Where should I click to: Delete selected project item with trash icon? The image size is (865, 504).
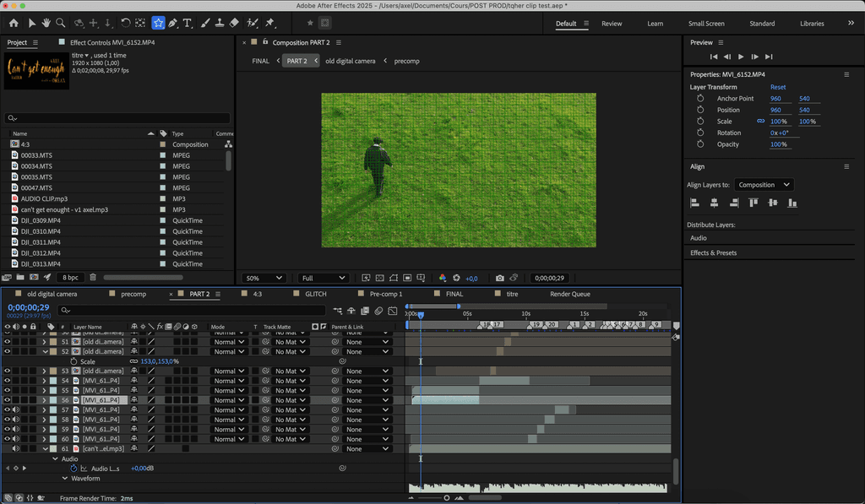(93, 277)
